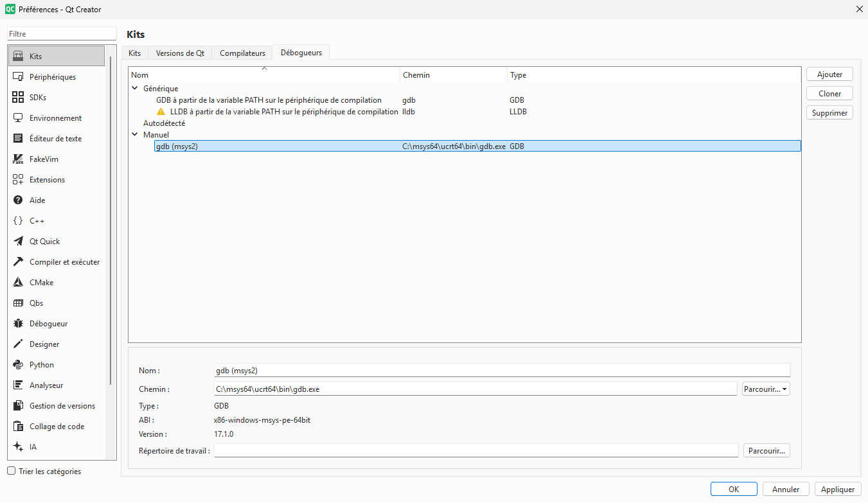Open the IA sparkle icon
868x503 pixels.
click(x=18, y=447)
